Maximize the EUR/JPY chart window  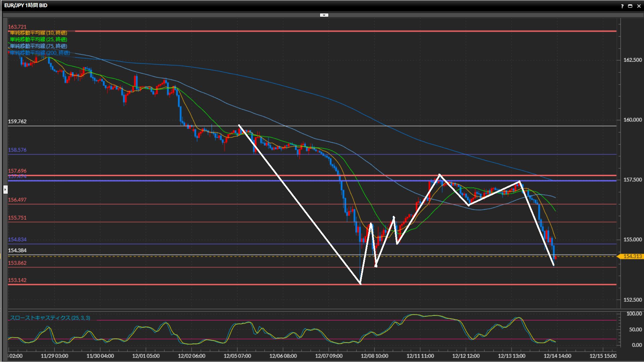tap(630, 6)
